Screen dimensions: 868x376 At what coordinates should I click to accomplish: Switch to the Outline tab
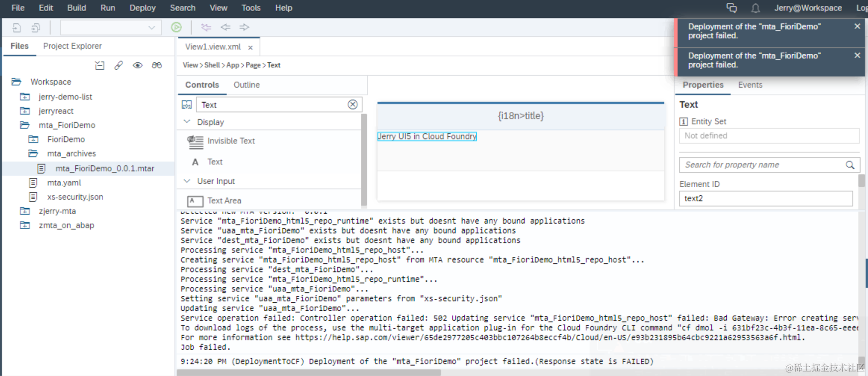246,85
